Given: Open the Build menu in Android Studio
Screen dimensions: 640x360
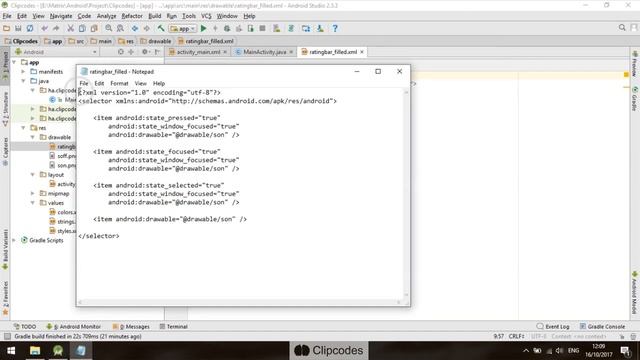Looking at the screenshot, I should (155, 16).
